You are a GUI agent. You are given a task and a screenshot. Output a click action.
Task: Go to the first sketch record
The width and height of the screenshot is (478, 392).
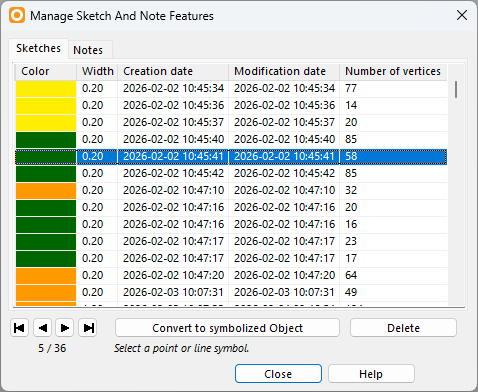click(x=19, y=328)
